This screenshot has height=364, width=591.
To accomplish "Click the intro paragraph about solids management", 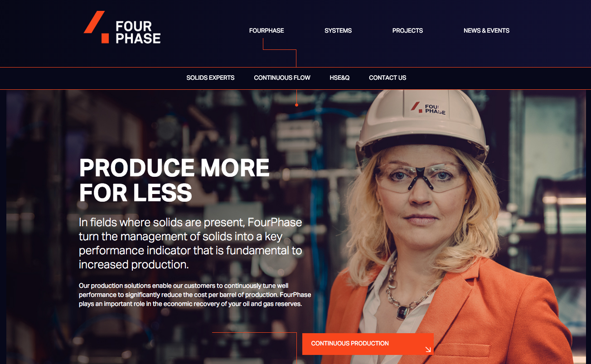I will coord(190,243).
